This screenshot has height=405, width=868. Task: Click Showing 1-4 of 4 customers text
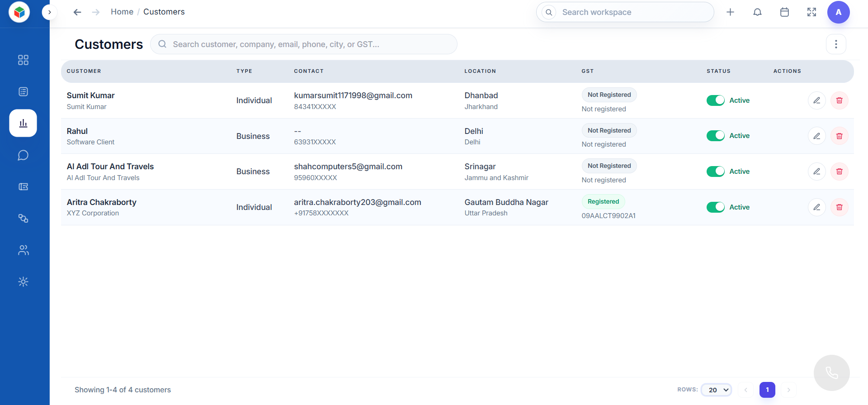click(123, 390)
